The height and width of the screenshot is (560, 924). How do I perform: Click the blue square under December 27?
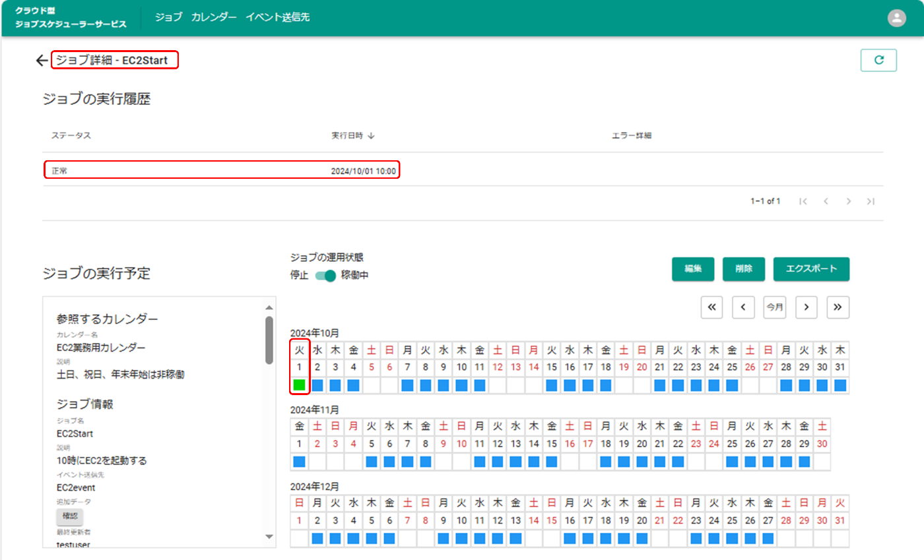pyautogui.click(x=768, y=538)
